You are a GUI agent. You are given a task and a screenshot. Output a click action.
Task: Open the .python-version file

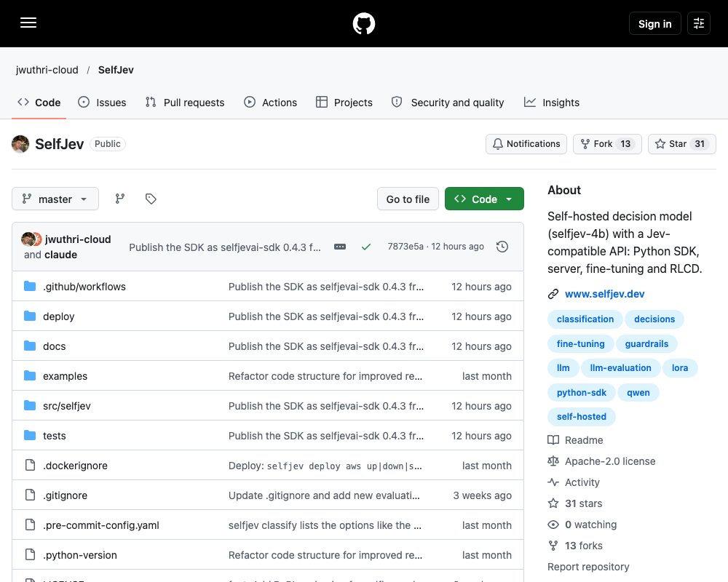pos(80,555)
